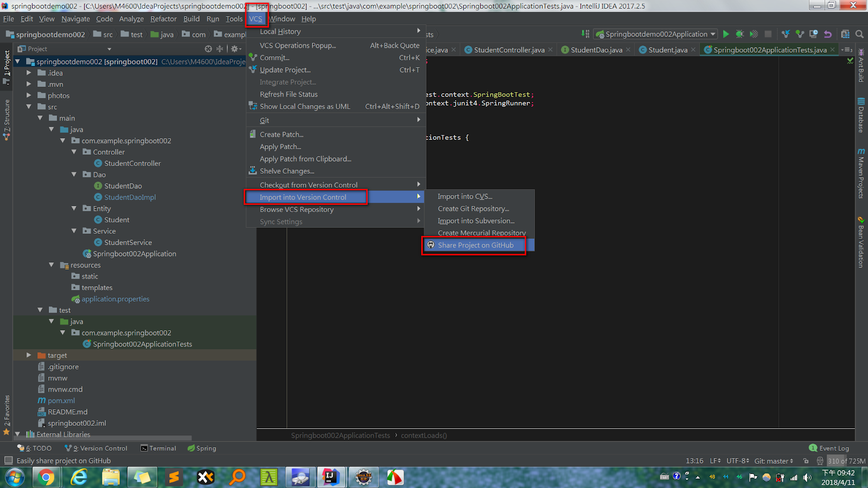
Task: Select Share Project on GitHub
Action: tap(475, 245)
